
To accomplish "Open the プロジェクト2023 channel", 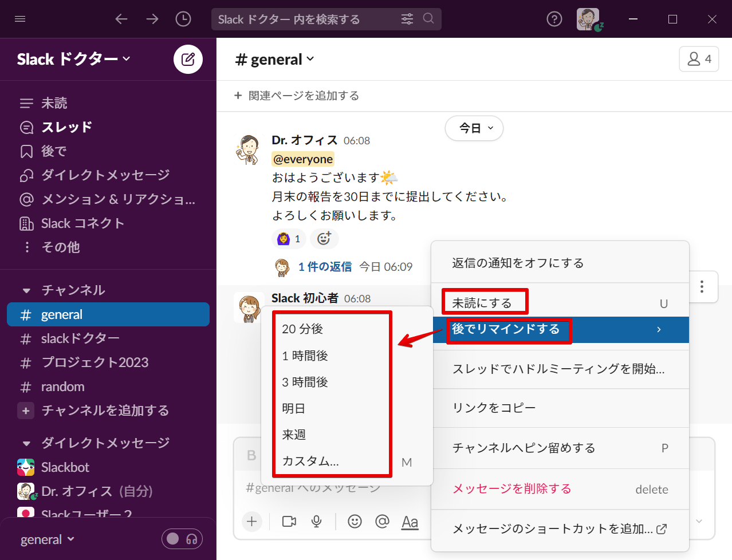I will 95,362.
